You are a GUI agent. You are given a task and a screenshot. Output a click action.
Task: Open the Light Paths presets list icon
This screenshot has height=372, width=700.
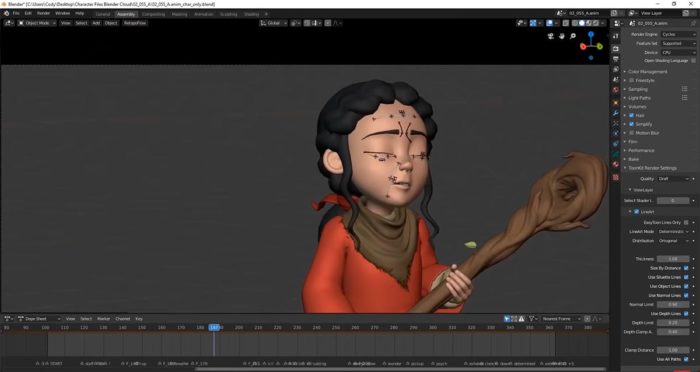click(x=684, y=98)
